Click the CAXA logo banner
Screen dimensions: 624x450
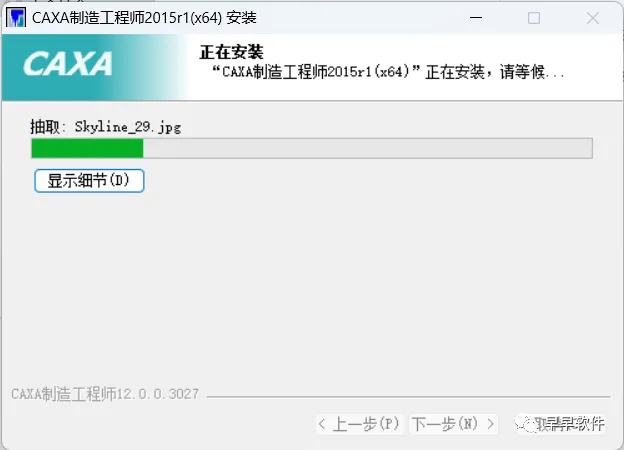coord(95,67)
